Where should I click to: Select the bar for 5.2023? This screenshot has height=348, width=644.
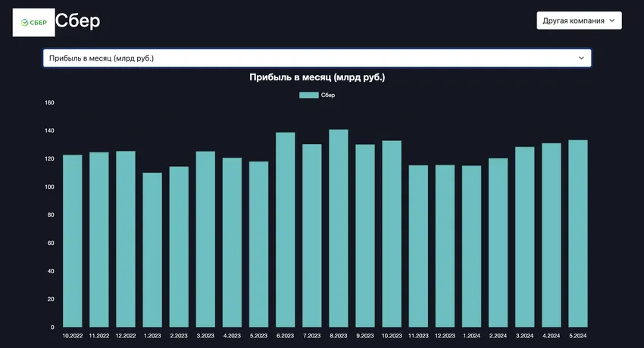pos(259,244)
